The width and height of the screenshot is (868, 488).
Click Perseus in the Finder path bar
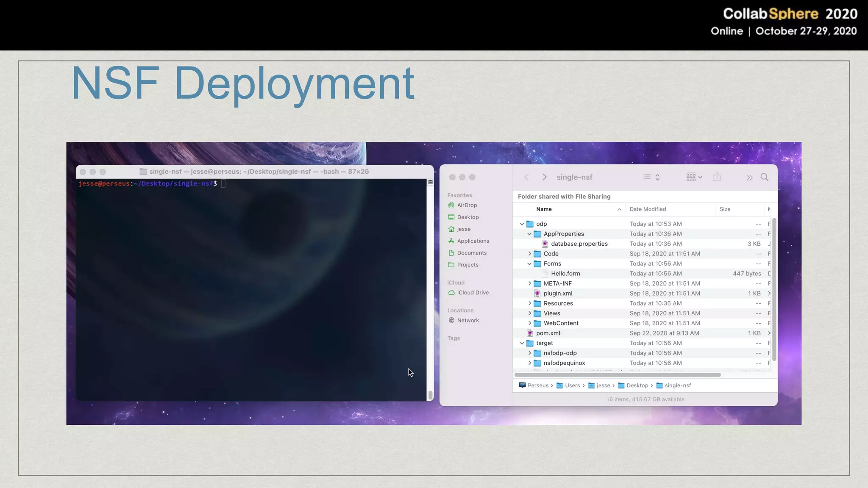[534, 385]
